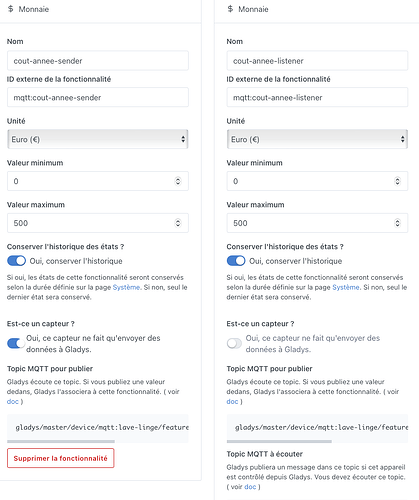Open the Unité dropdown for cout-annee-listener
419x500 pixels.
317,139
